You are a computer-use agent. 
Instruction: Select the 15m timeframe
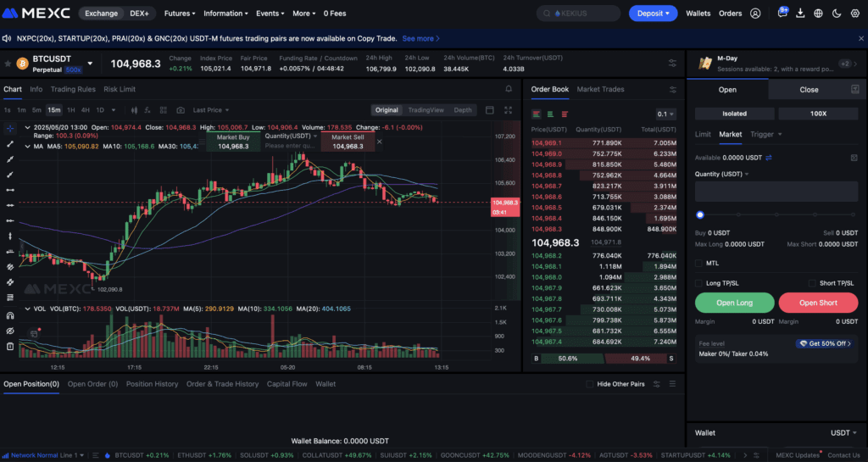(x=53, y=110)
